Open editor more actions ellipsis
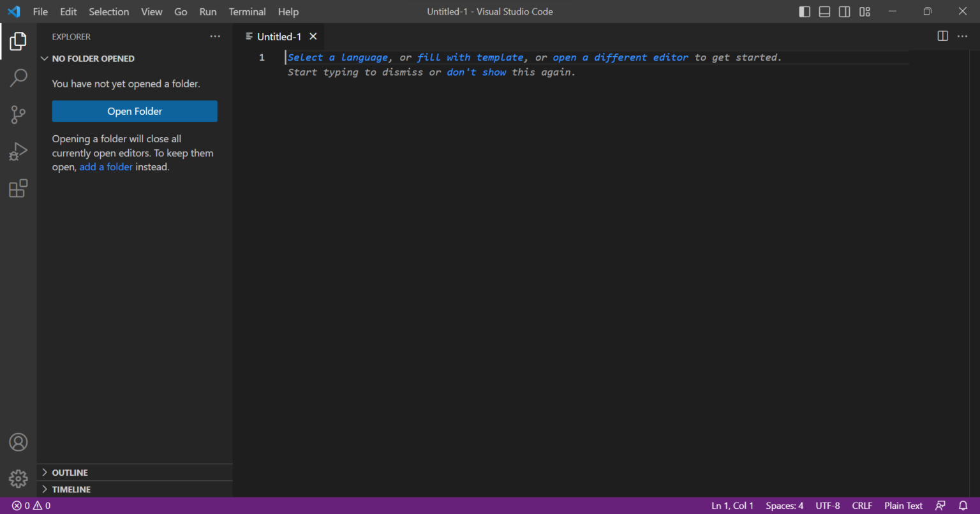 coord(962,36)
